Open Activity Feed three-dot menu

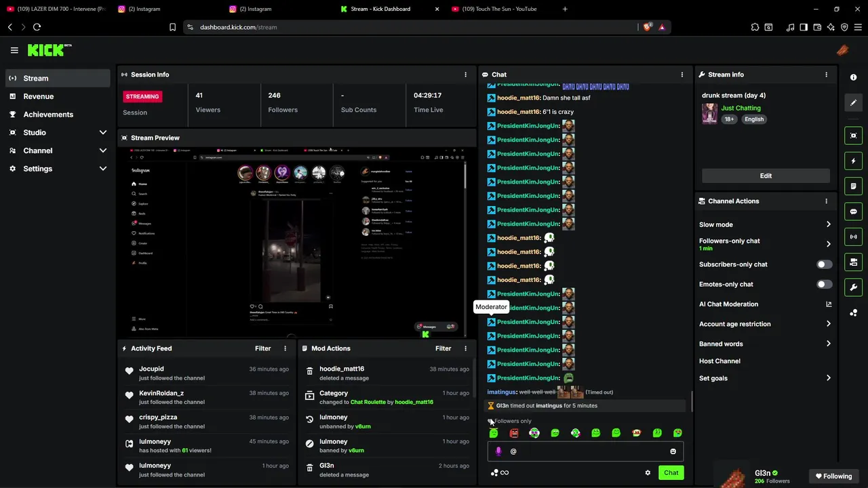285,348
